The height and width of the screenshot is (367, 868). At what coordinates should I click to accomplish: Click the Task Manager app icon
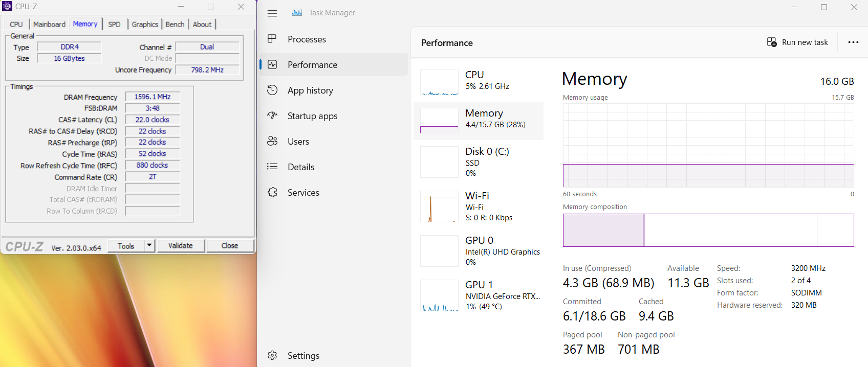pyautogui.click(x=297, y=13)
